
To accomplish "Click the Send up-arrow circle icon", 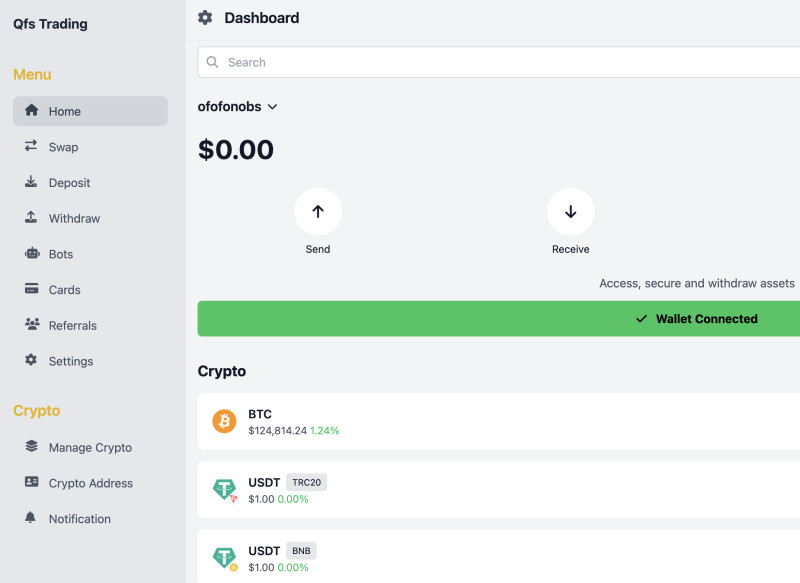I will pos(318,212).
